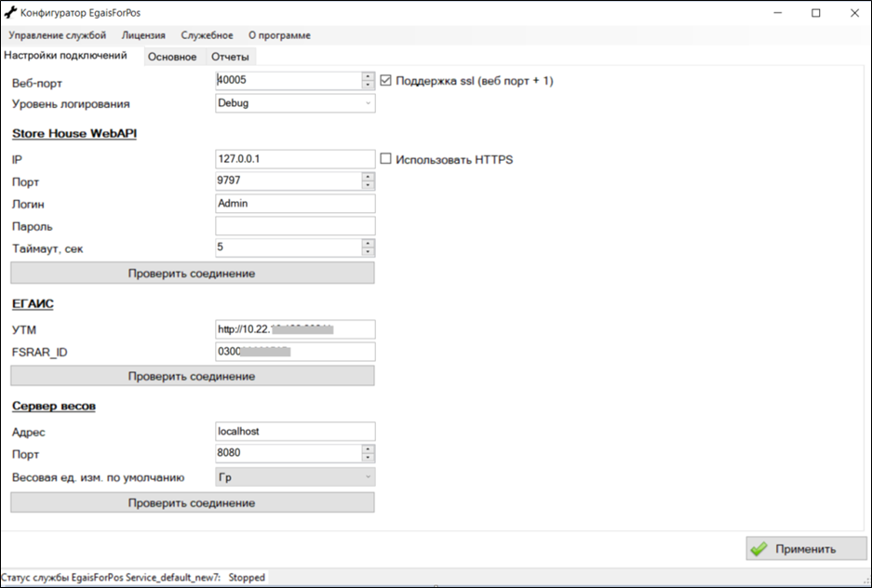
Task: Open the Лицензия menu
Action: pos(143,35)
